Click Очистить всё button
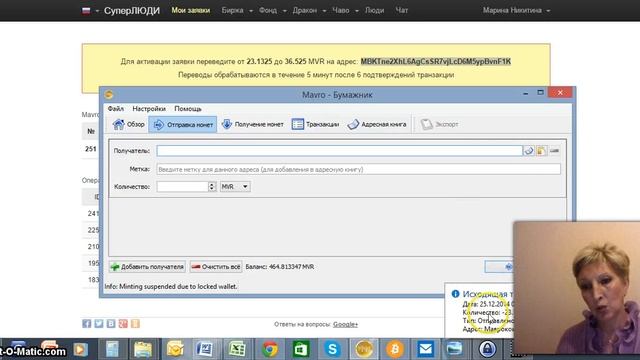The image size is (640, 360). tap(216, 267)
